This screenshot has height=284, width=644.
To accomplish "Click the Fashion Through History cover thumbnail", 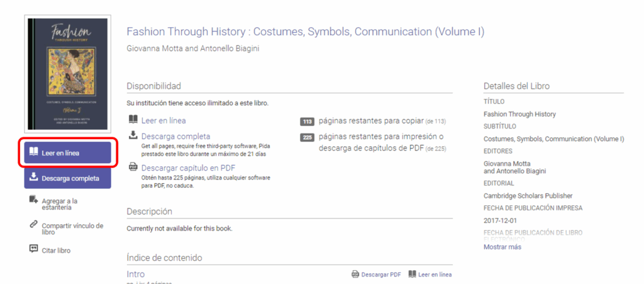I will (67, 73).
